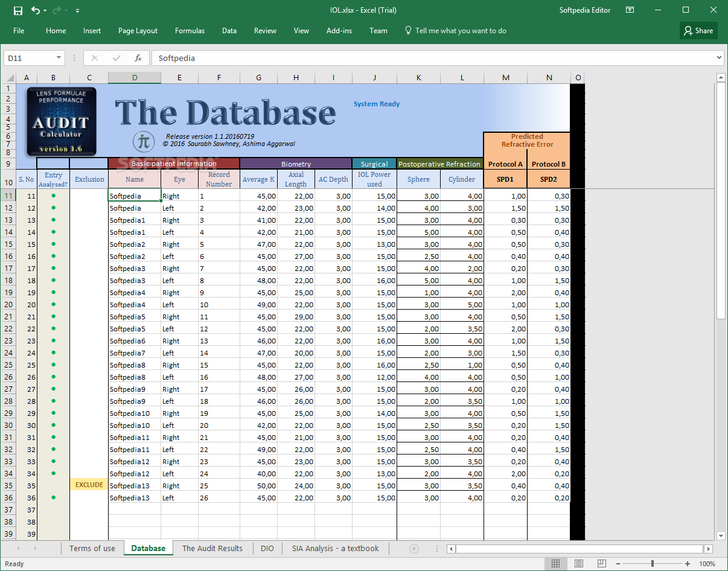Screen dimensions: 728x571
Task: Switch to the Terms of use sheet
Action: coord(92,548)
